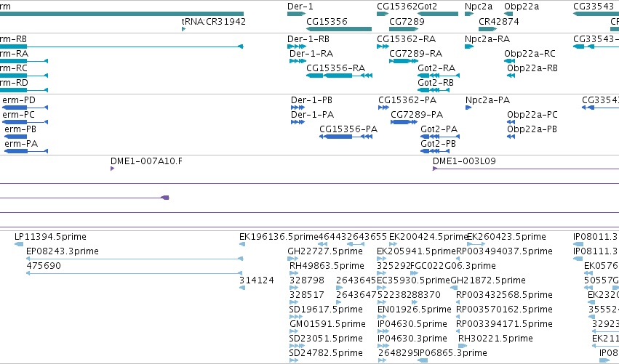
Task: Click the DME1-003L09 feature label
Action: pos(464,161)
